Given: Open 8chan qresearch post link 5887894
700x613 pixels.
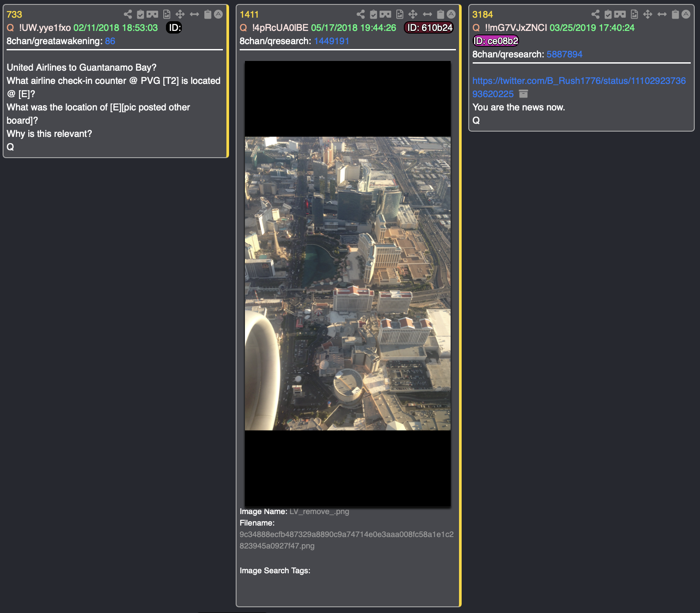Looking at the screenshot, I should point(565,54).
